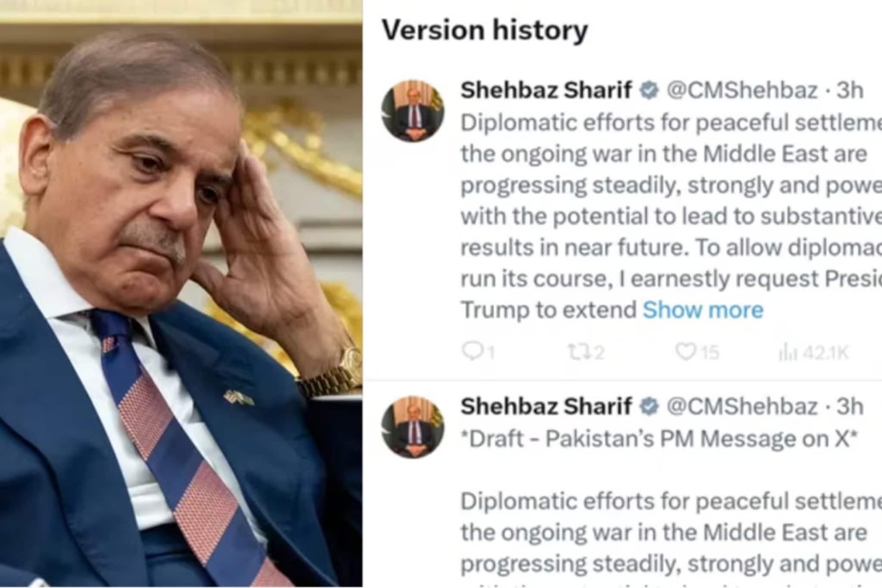Select the Version history heading

pos(485,31)
